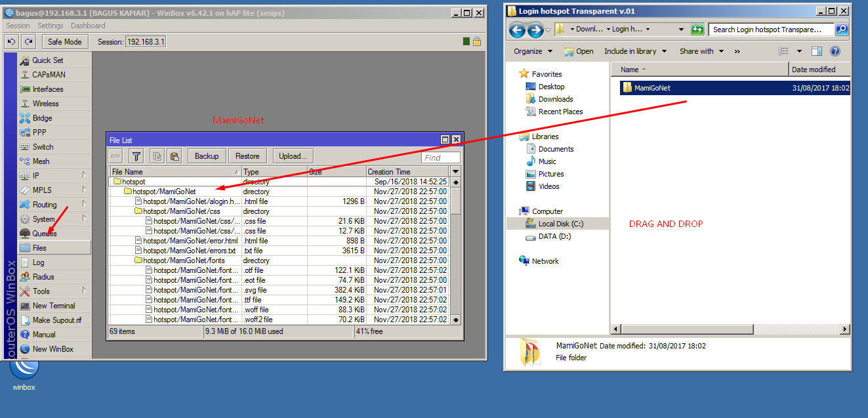Select the filter icon in File List toolbar

[136, 156]
